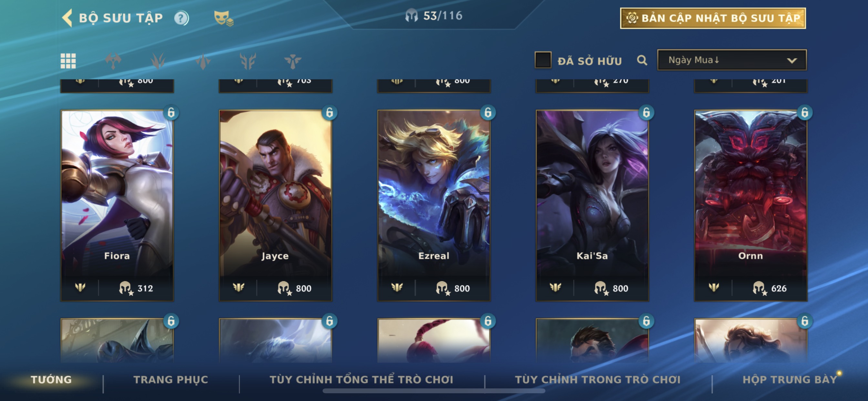This screenshot has width=868, height=401.
Task: Click the mastery 6 badge on Ornn
Action: point(805,113)
